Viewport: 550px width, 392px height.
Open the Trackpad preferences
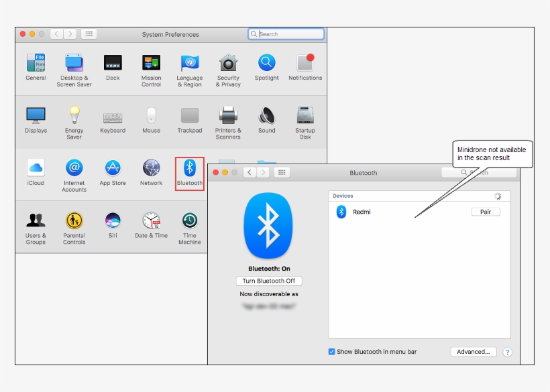[189, 115]
